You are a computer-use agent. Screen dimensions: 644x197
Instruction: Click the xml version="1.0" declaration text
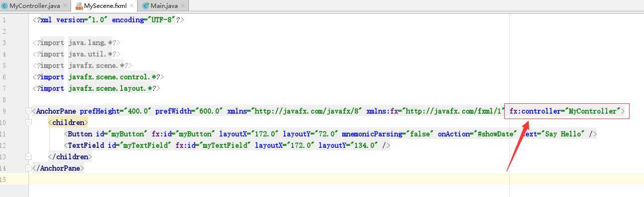[74, 20]
